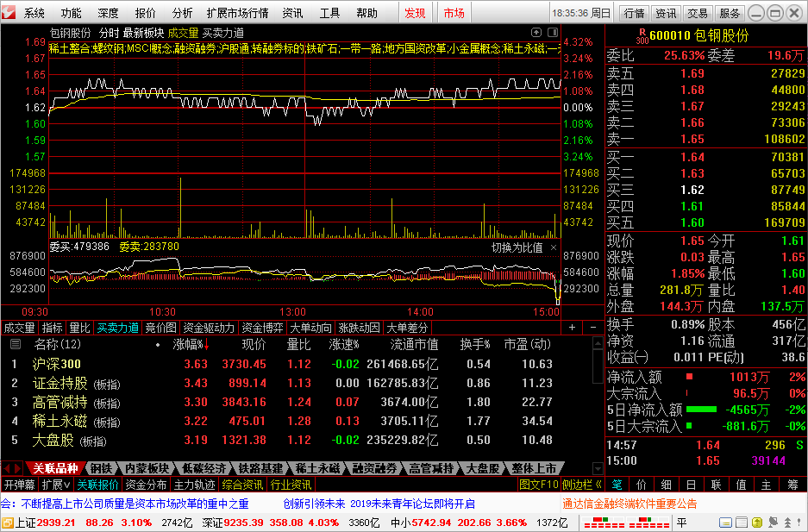
Task: Click the flag icon in the status bar
Action: tap(773, 523)
